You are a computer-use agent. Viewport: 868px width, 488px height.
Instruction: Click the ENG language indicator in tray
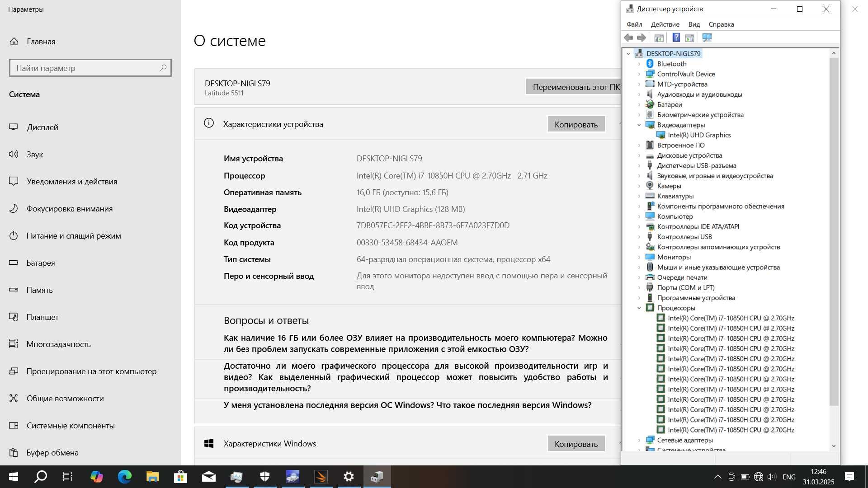pyautogui.click(x=789, y=477)
